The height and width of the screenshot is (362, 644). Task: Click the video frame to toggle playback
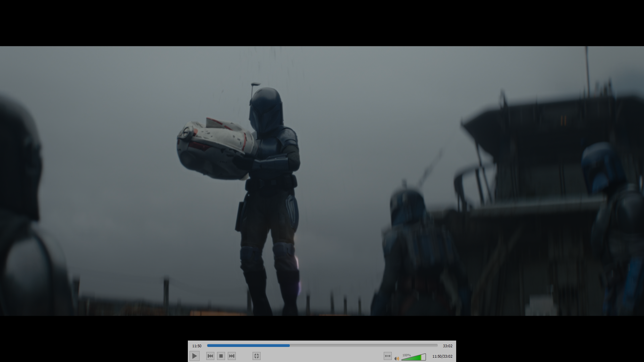point(322,181)
